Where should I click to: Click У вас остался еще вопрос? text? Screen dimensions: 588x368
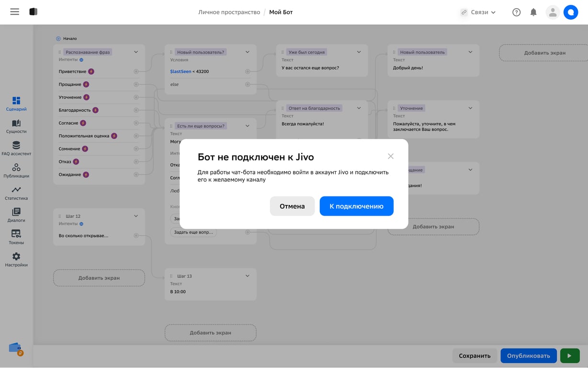[310, 68]
